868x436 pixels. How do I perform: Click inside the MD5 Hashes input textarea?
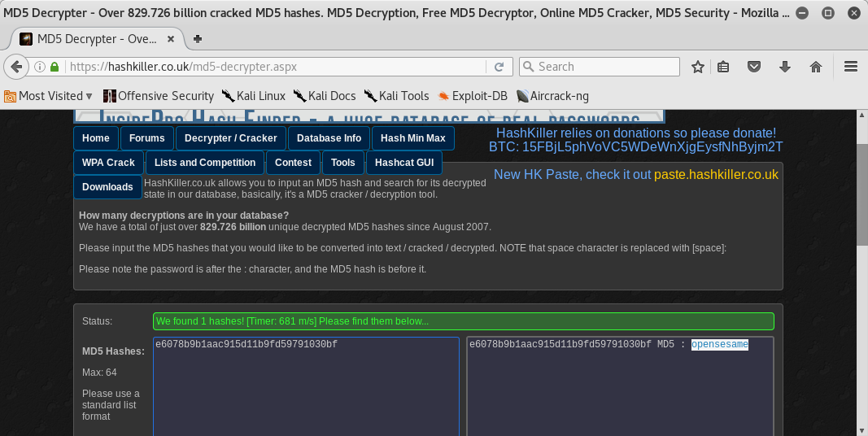(x=306, y=390)
